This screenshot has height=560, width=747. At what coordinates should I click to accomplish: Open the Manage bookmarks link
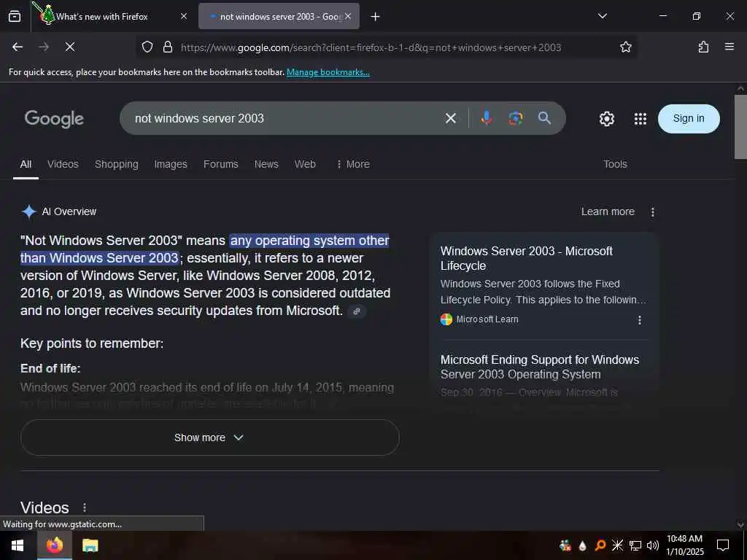pos(328,72)
